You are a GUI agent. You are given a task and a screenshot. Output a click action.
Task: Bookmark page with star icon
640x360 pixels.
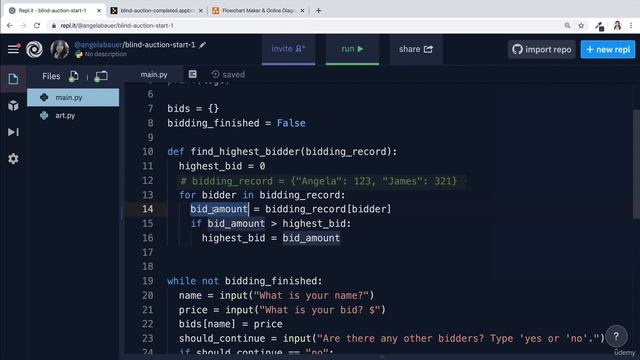click(x=581, y=26)
